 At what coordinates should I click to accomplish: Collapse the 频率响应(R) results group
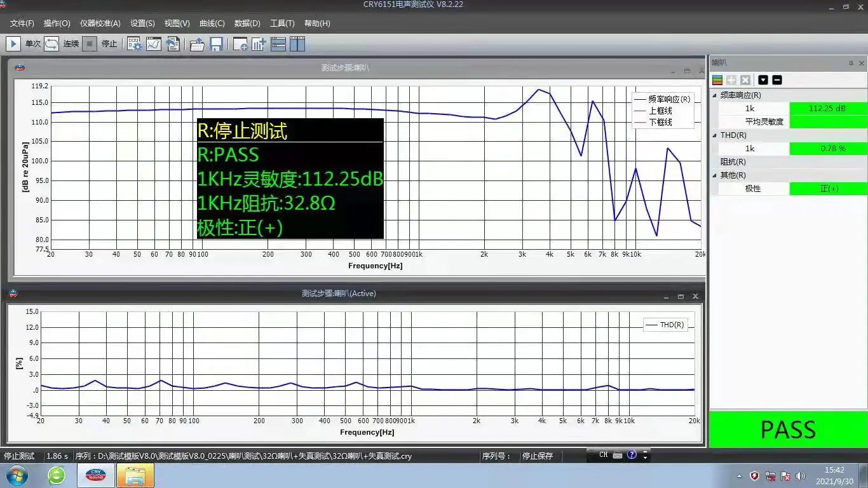715,95
